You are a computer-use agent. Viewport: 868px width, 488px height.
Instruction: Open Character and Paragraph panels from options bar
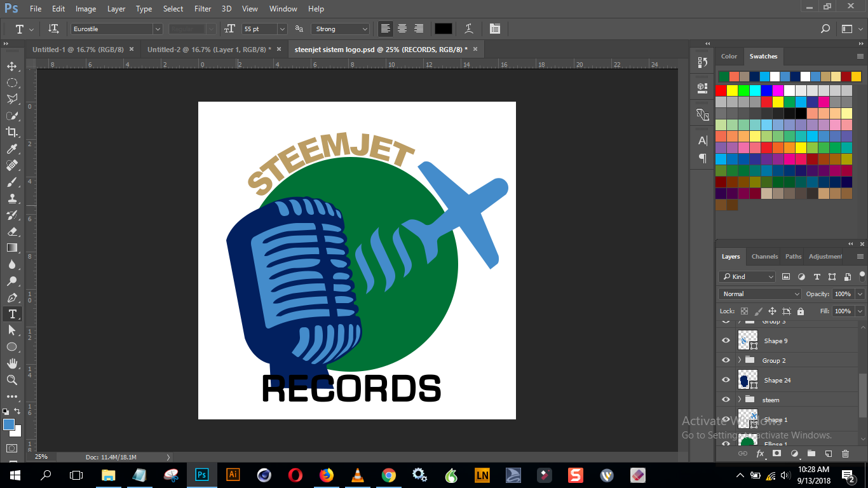coord(495,29)
